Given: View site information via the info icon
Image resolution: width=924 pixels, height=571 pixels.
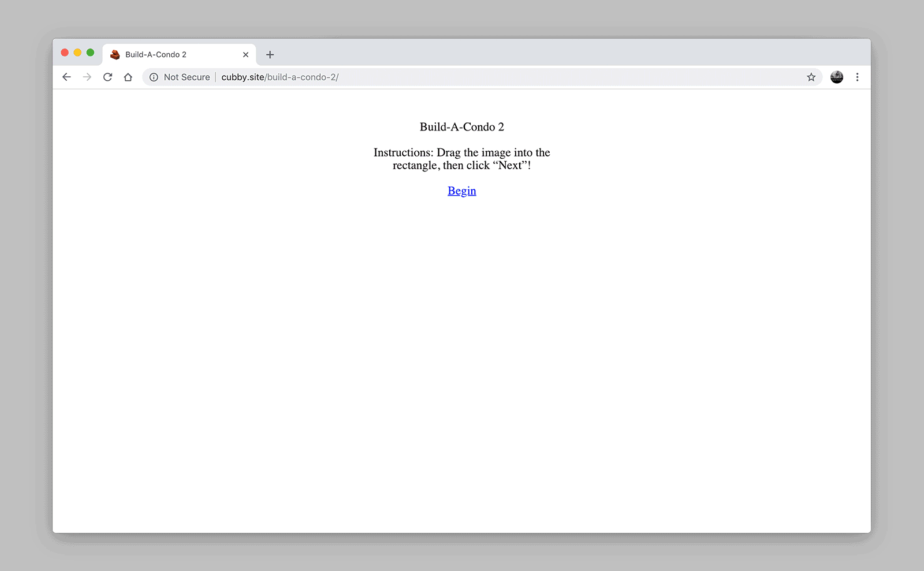Looking at the screenshot, I should [154, 77].
